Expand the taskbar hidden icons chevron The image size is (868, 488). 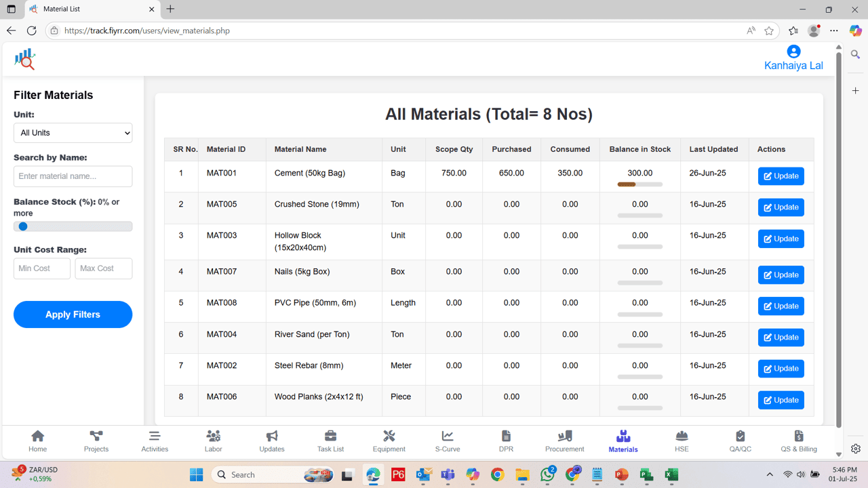click(x=770, y=474)
